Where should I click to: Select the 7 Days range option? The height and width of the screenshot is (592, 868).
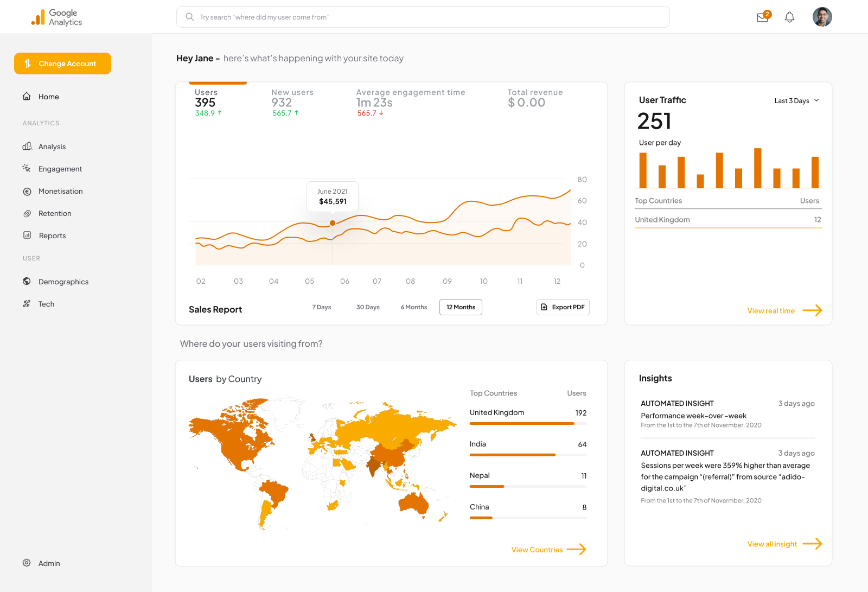[321, 307]
